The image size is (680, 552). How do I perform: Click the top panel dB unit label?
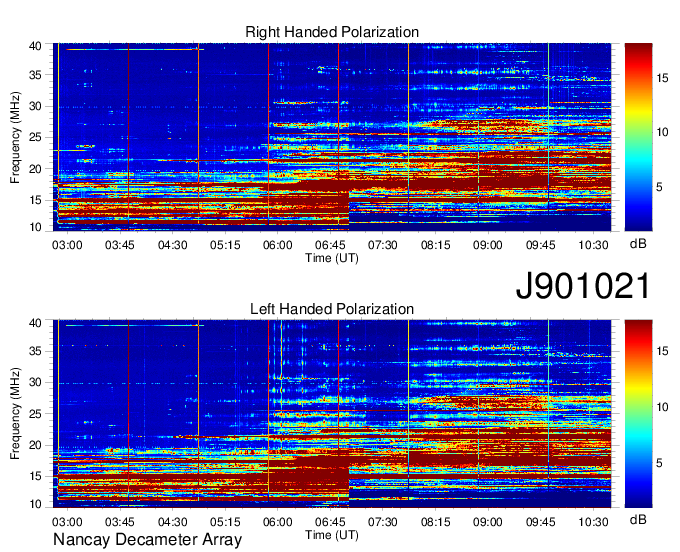[x=638, y=244]
